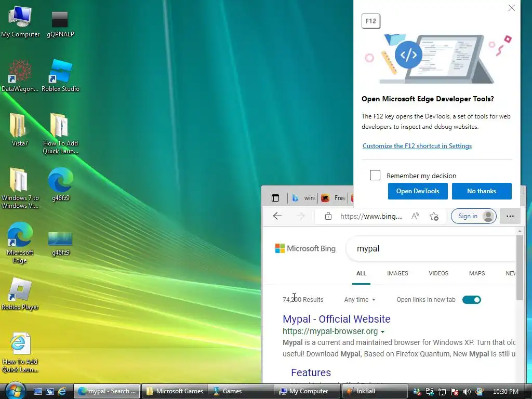Open the Features sublink

[x=311, y=373]
